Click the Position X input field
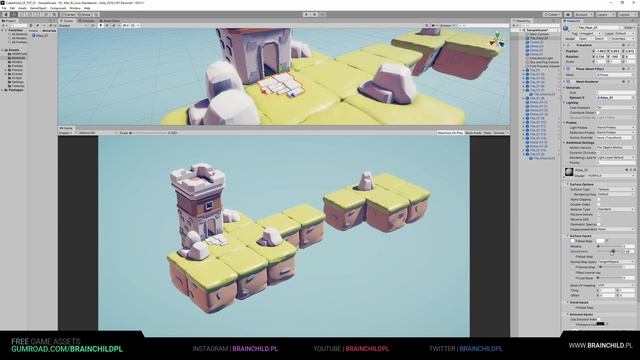This screenshot has height=360, width=640. (x=601, y=51)
